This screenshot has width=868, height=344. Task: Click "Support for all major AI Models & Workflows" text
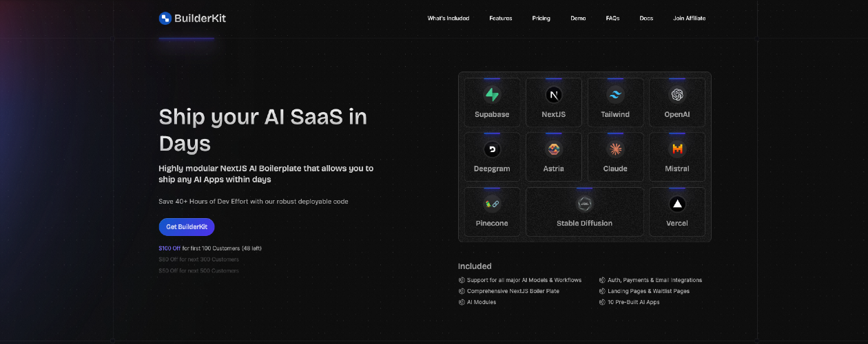coord(524,280)
